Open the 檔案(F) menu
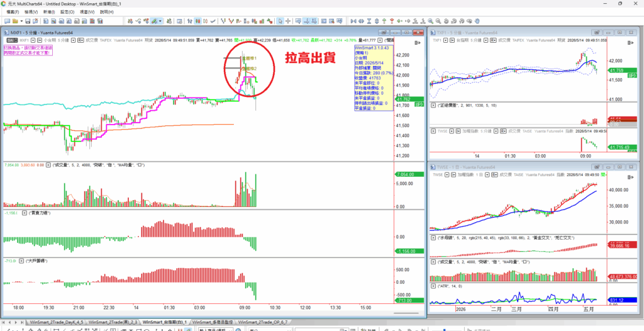 click(x=13, y=12)
